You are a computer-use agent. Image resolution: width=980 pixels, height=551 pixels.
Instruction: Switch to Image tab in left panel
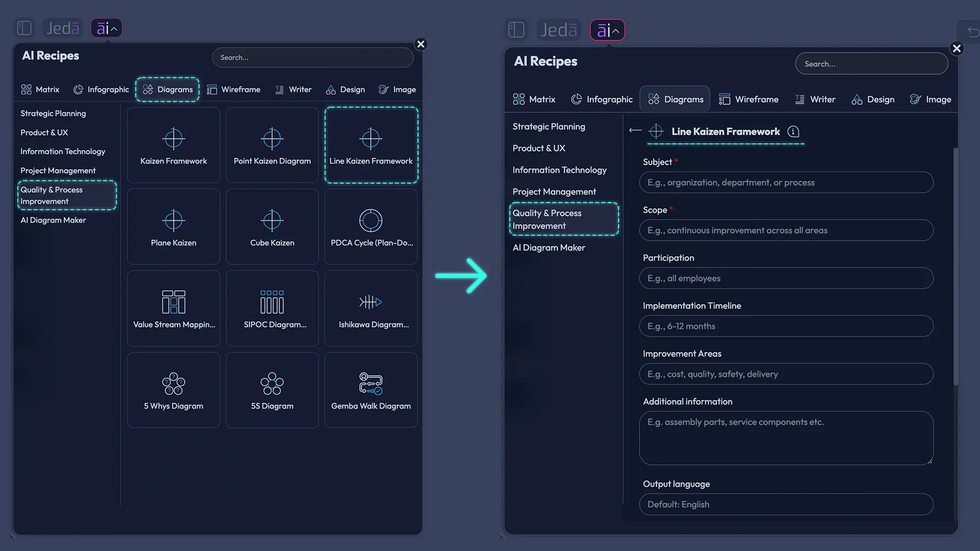[397, 89]
